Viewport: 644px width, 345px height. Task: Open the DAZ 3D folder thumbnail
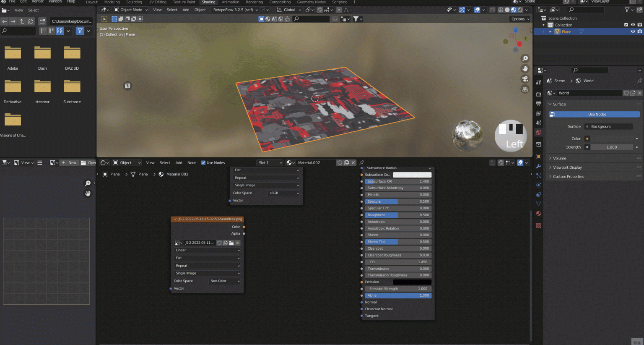[72, 52]
